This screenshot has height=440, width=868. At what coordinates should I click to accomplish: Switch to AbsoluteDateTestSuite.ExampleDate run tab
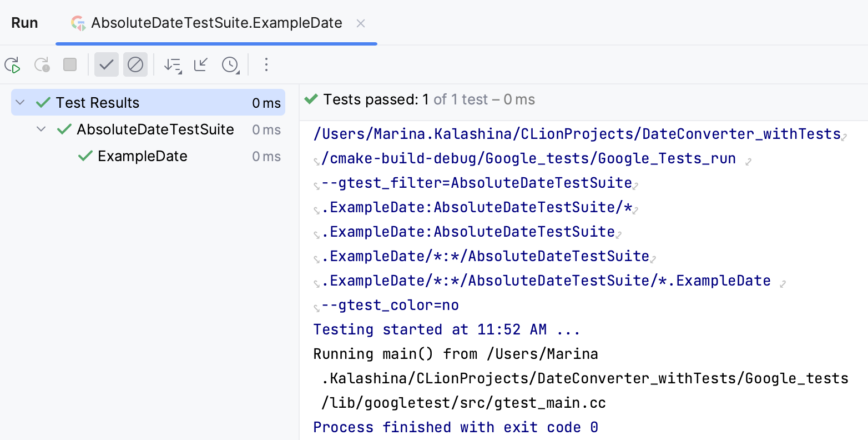[x=216, y=23]
